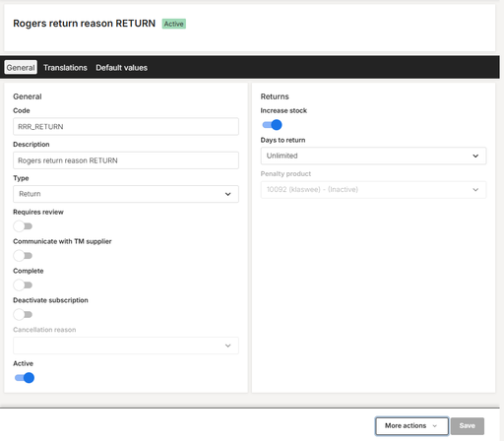Open the Penalty product dropdown
Screen dimensions: 504x441
pos(373,190)
